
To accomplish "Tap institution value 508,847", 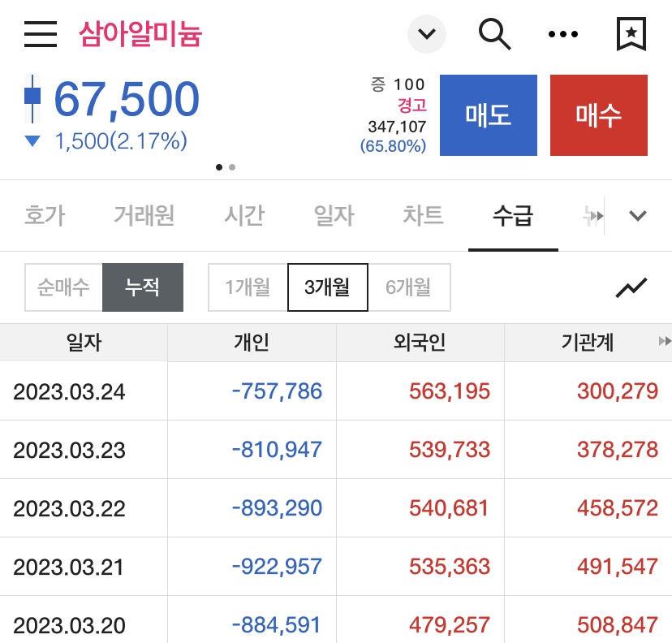I will tap(618, 624).
